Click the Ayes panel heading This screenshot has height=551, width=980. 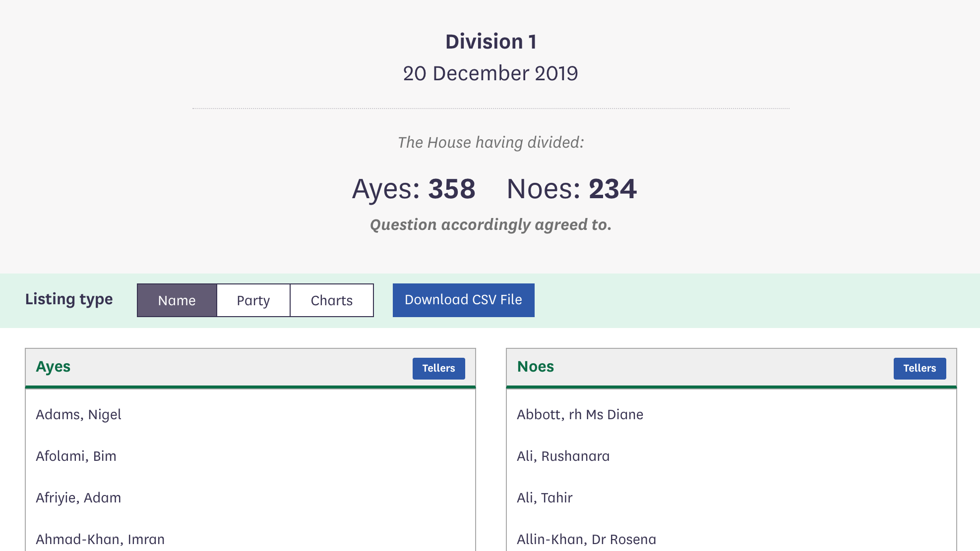(53, 367)
